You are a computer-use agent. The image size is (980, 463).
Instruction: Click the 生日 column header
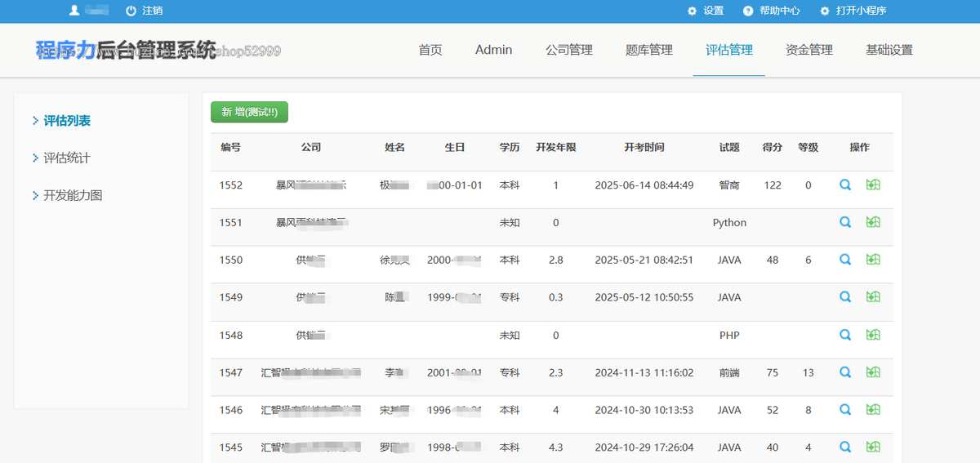tap(455, 148)
